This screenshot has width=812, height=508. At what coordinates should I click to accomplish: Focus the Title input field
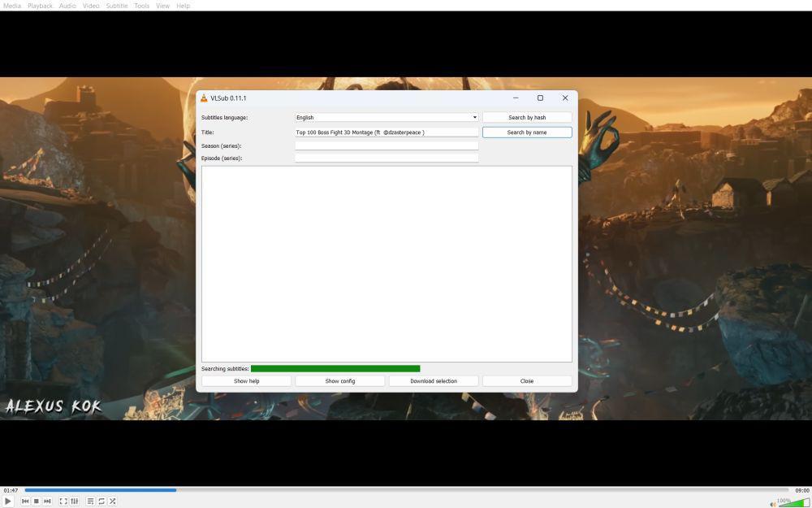coord(387,132)
